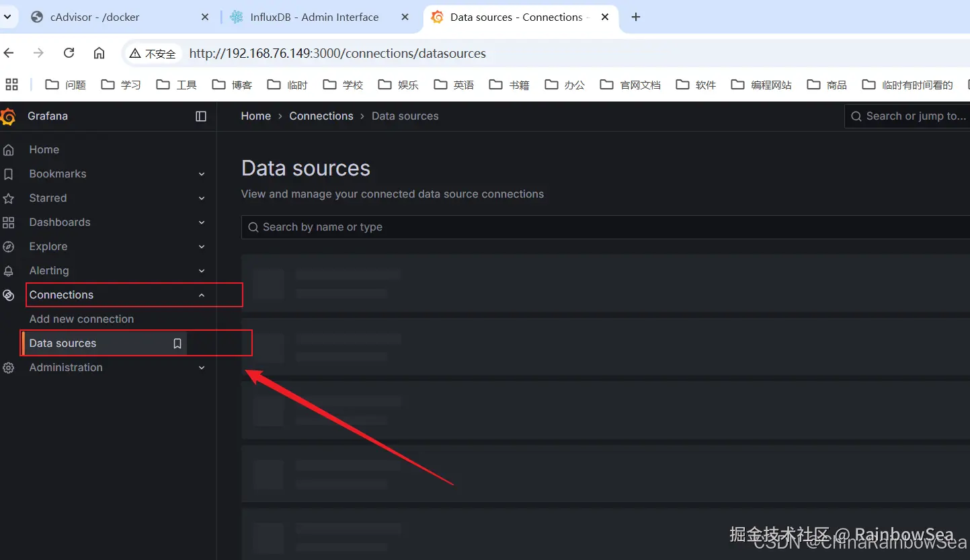The width and height of the screenshot is (970, 560).
Task: Click the browser home button
Action: tap(99, 53)
